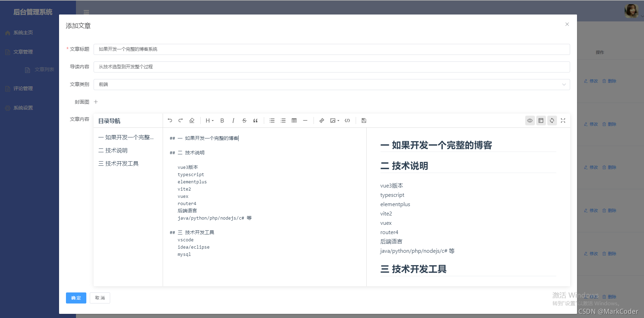
Task: Click the 取消 cancel button
Action: point(99,298)
